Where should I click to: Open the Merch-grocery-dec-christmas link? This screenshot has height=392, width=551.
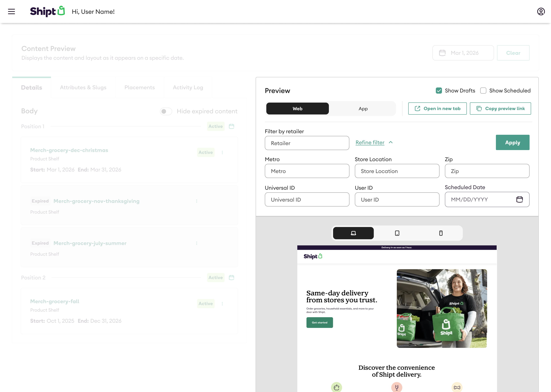pyautogui.click(x=69, y=150)
